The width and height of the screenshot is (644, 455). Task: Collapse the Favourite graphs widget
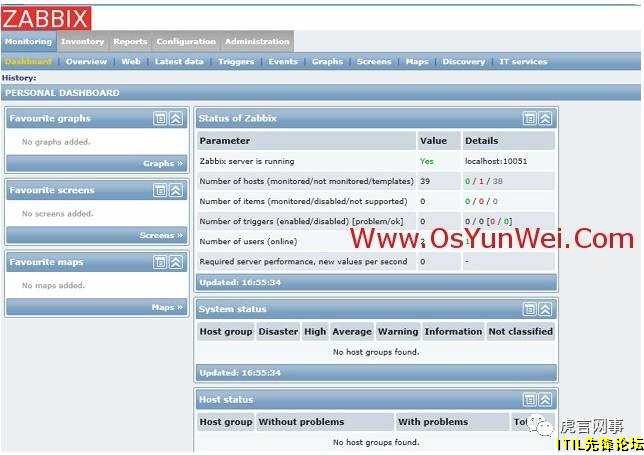[x=176, y=118]
